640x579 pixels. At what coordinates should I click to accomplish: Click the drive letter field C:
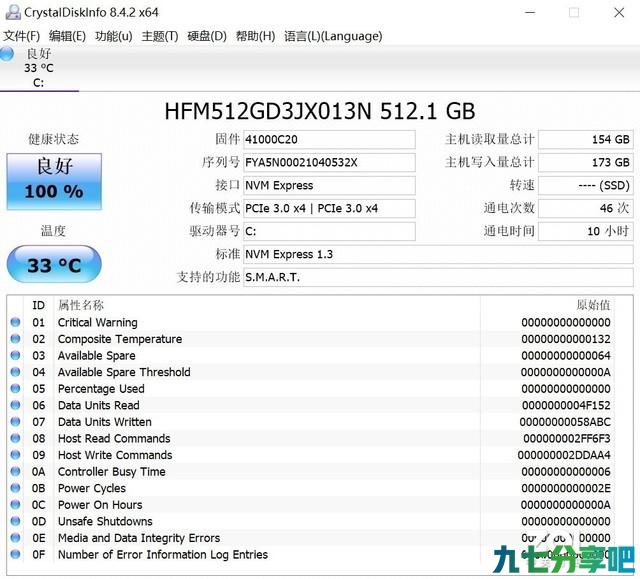pos(329,231)
